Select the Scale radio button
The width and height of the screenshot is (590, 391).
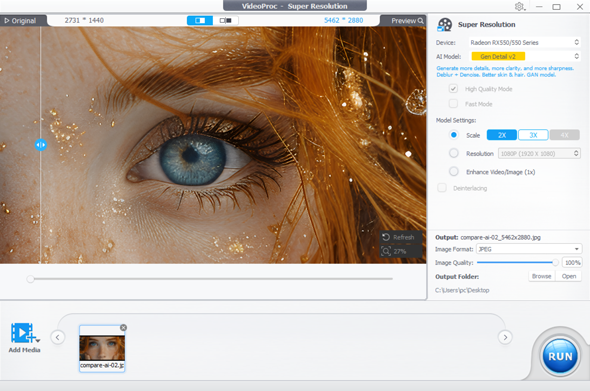(453, 135)
